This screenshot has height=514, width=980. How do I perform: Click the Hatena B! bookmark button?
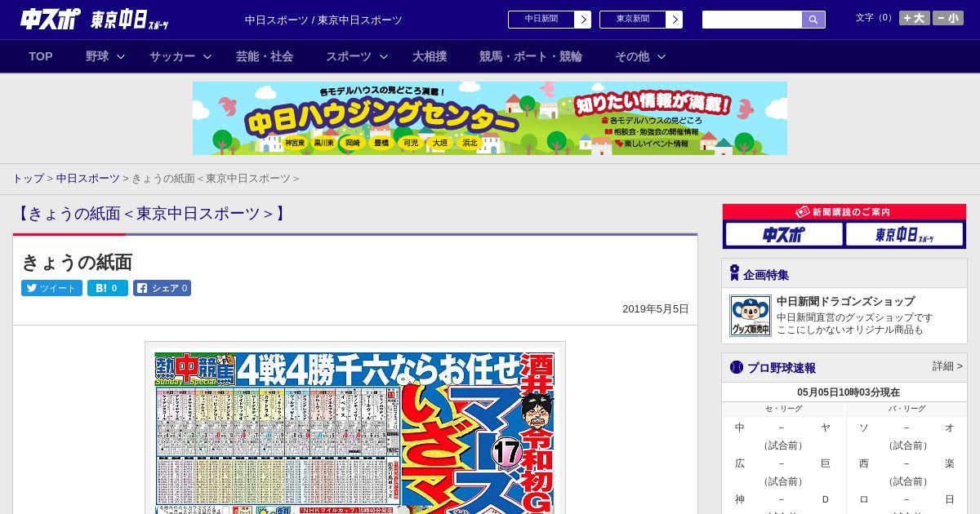pos(108,288)
